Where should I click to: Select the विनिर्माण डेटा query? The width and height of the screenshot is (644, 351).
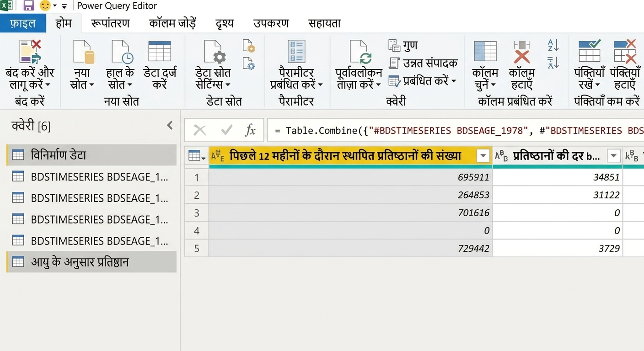[91, 155]
